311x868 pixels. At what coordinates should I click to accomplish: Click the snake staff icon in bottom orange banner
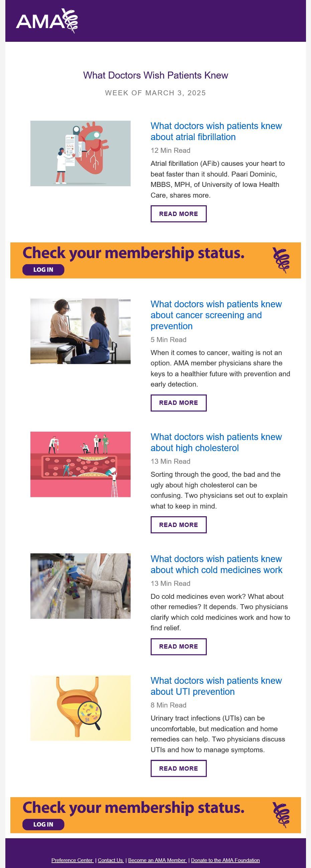[x=281, y=815]
